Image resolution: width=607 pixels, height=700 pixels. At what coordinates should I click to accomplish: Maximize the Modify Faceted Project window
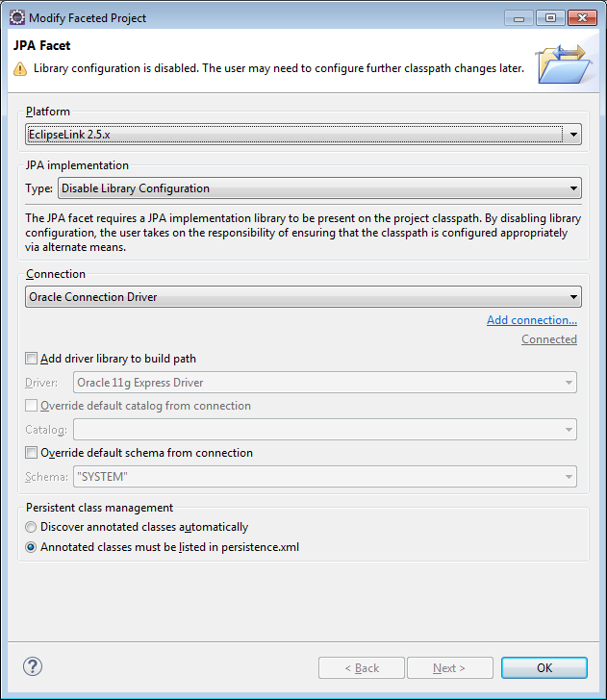[549, 16]
